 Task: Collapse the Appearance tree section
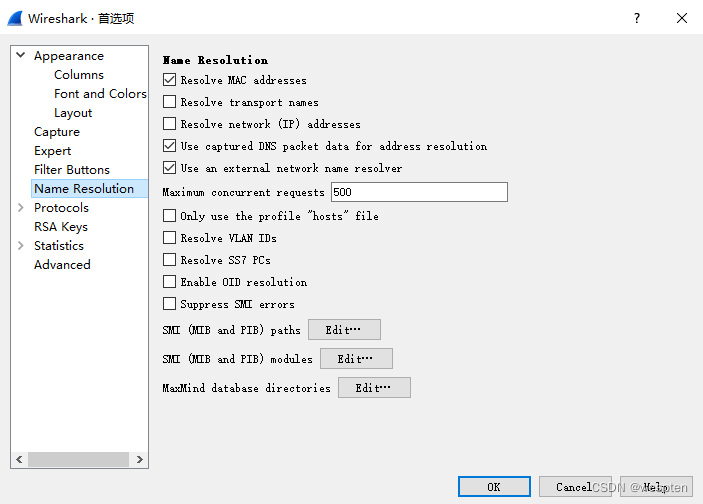click(x=21, y=55)
